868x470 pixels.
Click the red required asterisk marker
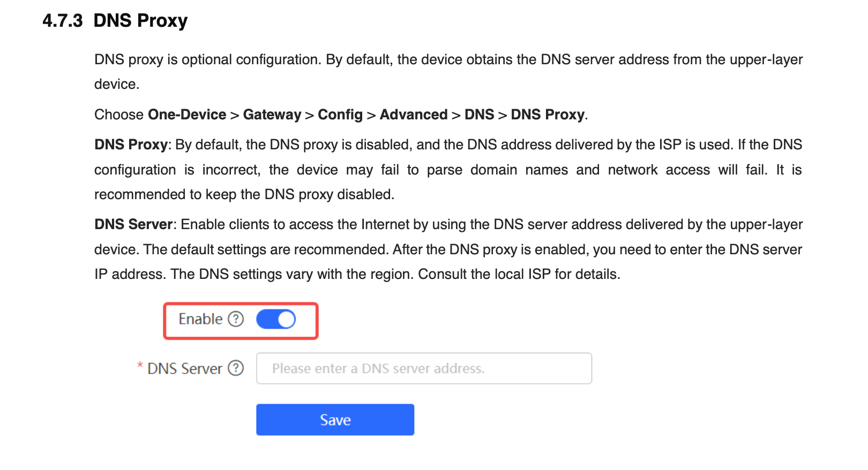coord(140,366)
